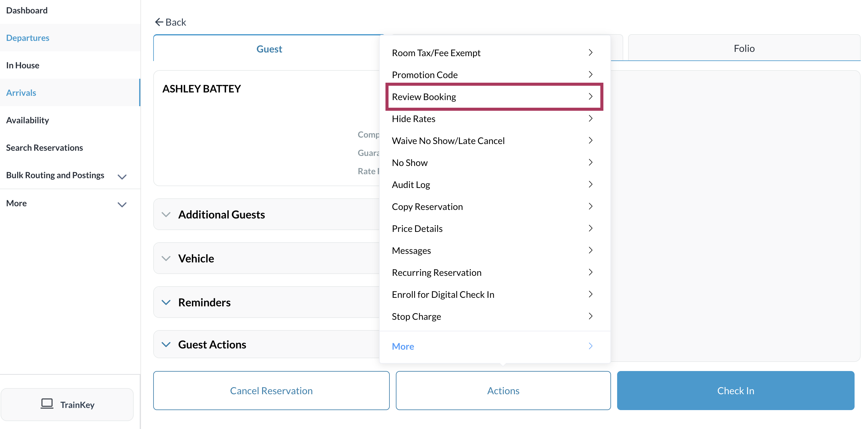Screen dimensions: 868x429
Task: Click chevron arrow beside Review Booking
Action: tap(590, 97)
